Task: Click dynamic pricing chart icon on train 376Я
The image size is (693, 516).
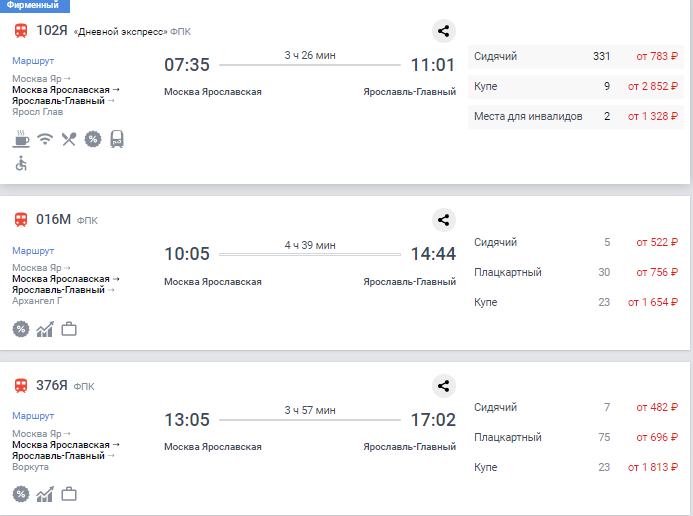Action: pyautogui.click(x=45, y=494)
